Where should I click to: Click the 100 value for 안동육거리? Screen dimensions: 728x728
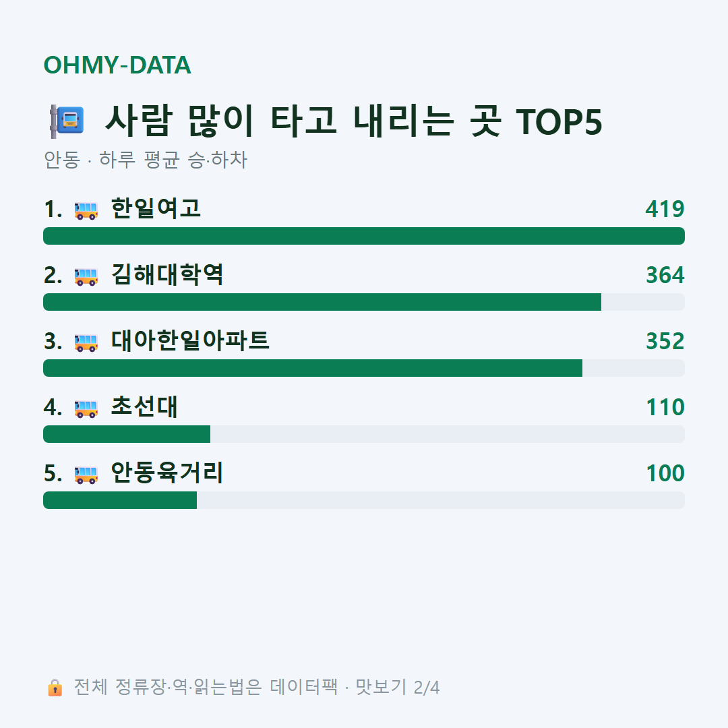[665, 473]
